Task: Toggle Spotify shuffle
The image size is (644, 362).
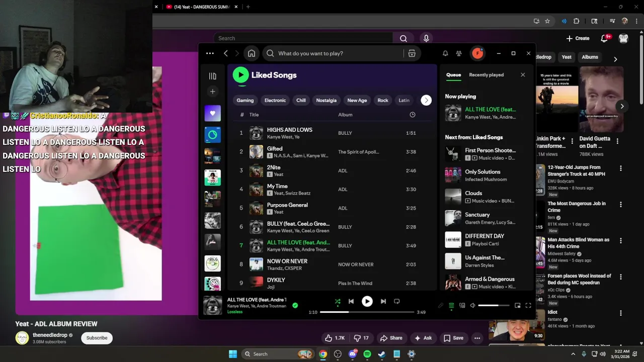Action: coord(338,302)
